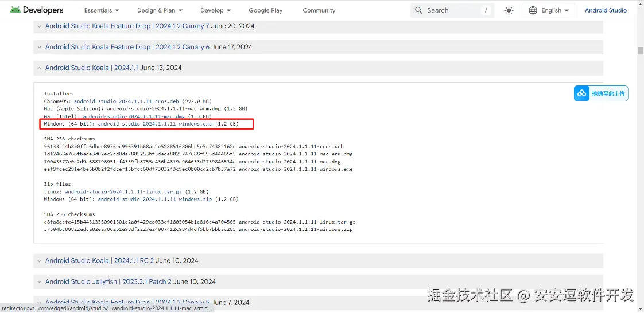
Task: Select the Installers heading text
Action: (x=59, y=93)
